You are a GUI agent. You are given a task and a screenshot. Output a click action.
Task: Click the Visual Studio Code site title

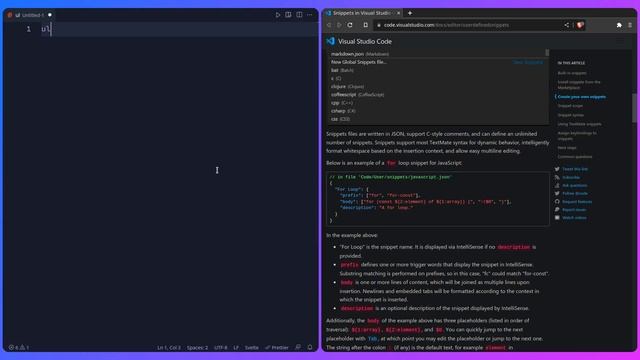coord(364,42)
